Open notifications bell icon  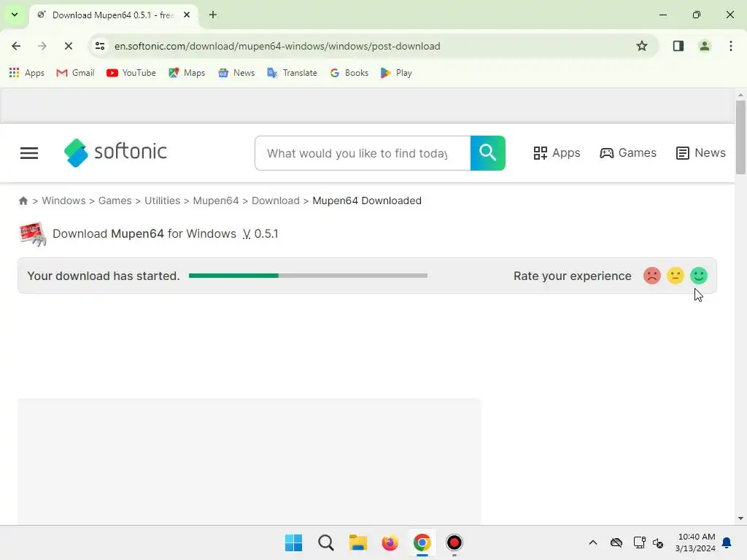[x=727, y=542]
